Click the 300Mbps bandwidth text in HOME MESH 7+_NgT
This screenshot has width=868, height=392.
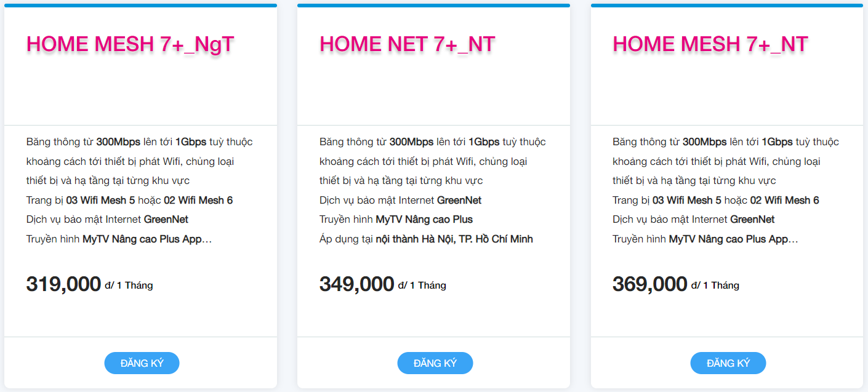coord(118,142)
